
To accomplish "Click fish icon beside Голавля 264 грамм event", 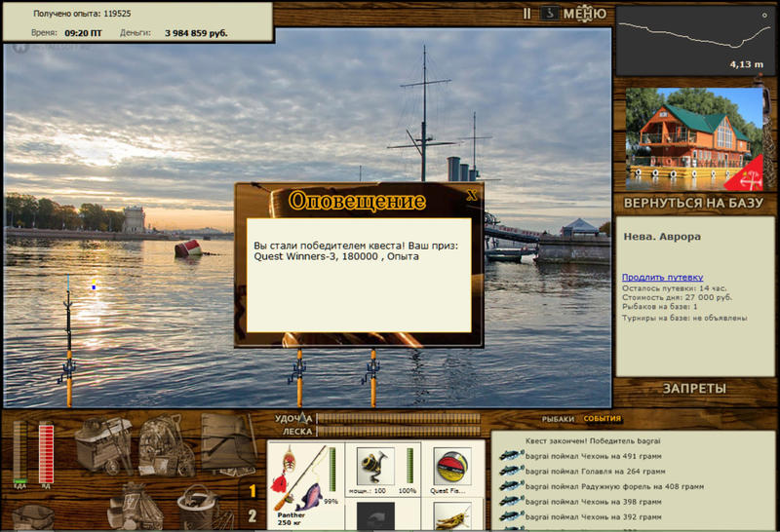I will tap(511, 471).
